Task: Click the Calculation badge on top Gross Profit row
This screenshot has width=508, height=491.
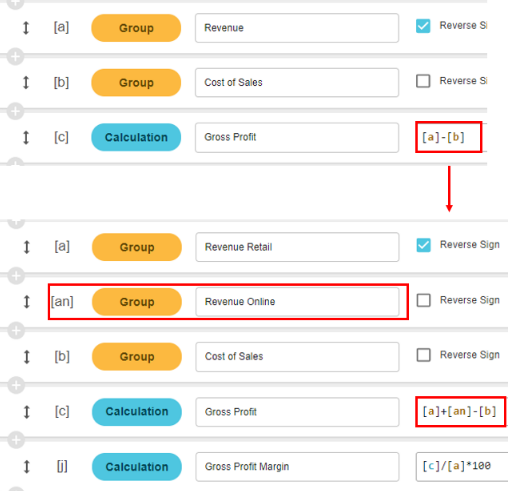Action: click(x=136, y=137)
